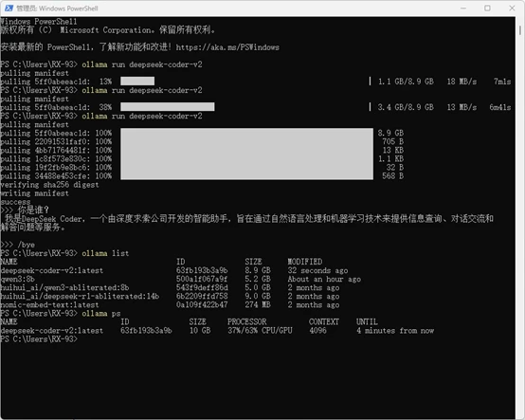525x420 pixels.
Task: Click the '1.1 GB/8.9 GB' download status
Action: coord(406,81)
